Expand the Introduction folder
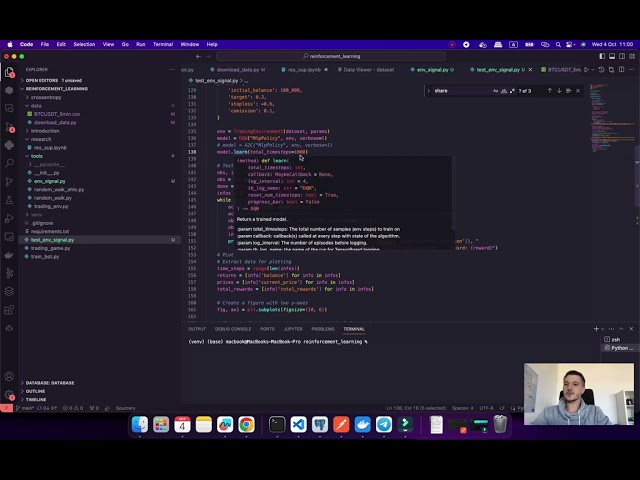Image resolution: width=640 pixels, height=480 pixels. coord(45,131)
